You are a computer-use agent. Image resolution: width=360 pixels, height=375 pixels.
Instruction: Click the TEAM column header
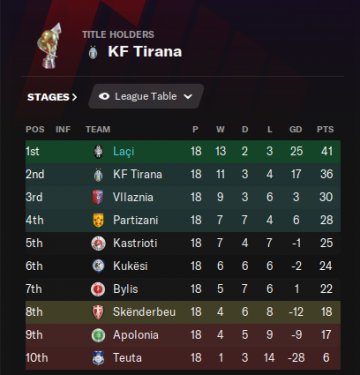coord(98,129)
